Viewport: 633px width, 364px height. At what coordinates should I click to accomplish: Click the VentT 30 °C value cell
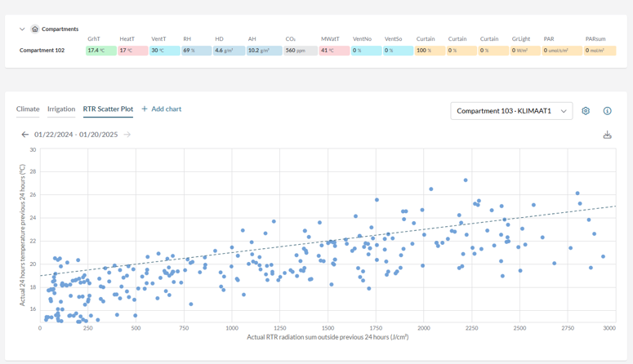164,51
